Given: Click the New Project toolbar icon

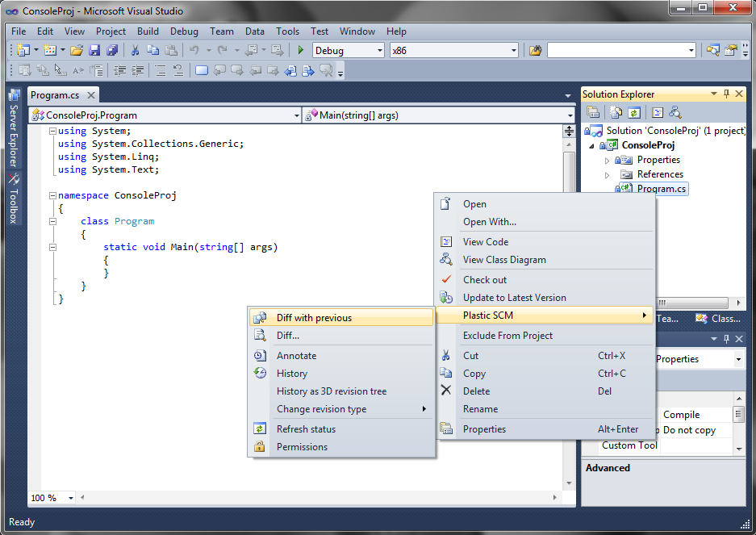Looking at the screenshot, I should click(23, 50).
